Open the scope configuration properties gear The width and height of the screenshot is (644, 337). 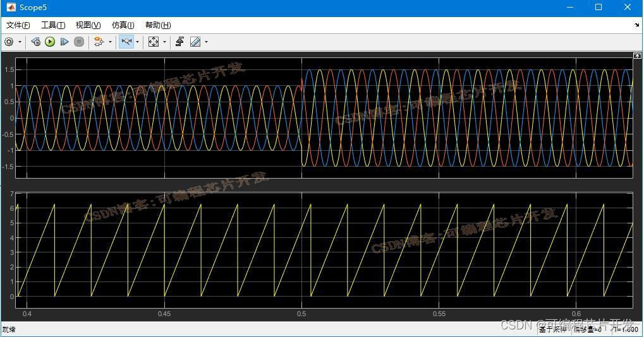(x=9, y=42)
